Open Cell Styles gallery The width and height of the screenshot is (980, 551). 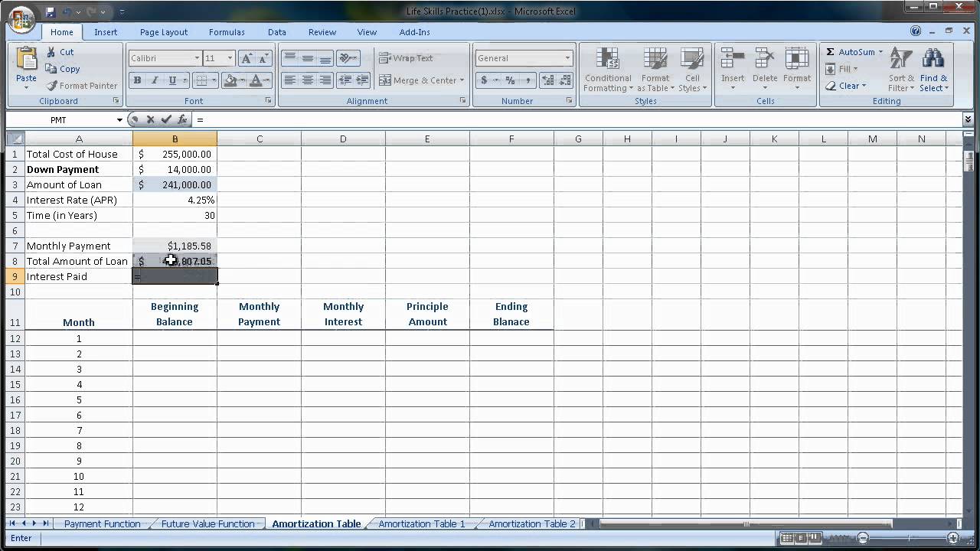tap(692, 70)
